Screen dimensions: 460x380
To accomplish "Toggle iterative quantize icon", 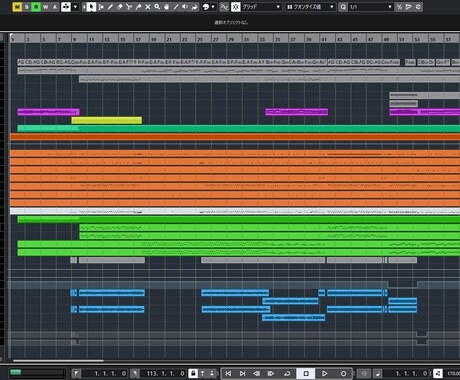I will [399, 7].
